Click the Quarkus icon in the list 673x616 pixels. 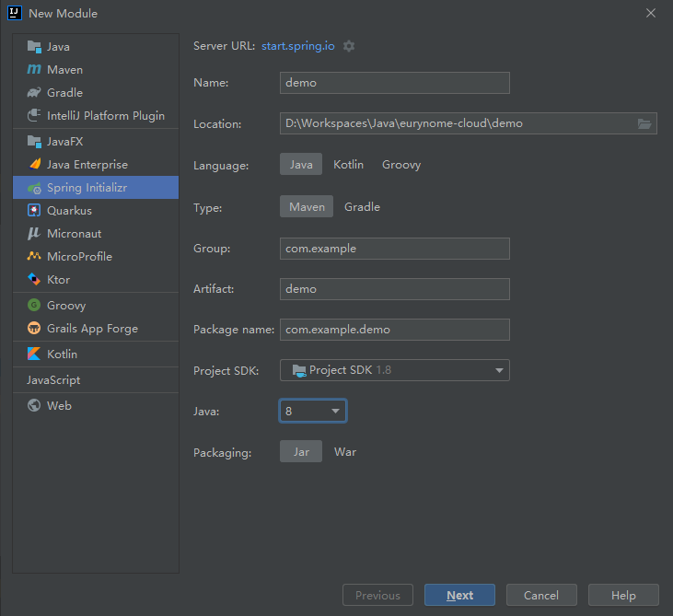[x=34, y=211]
